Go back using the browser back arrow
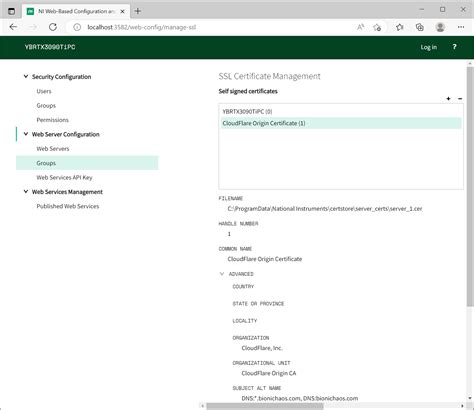This screenshot has width=474, height=410. [13, 27]
